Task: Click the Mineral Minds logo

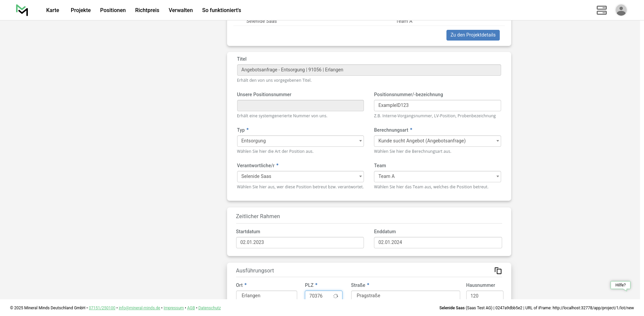Action: 22,10
